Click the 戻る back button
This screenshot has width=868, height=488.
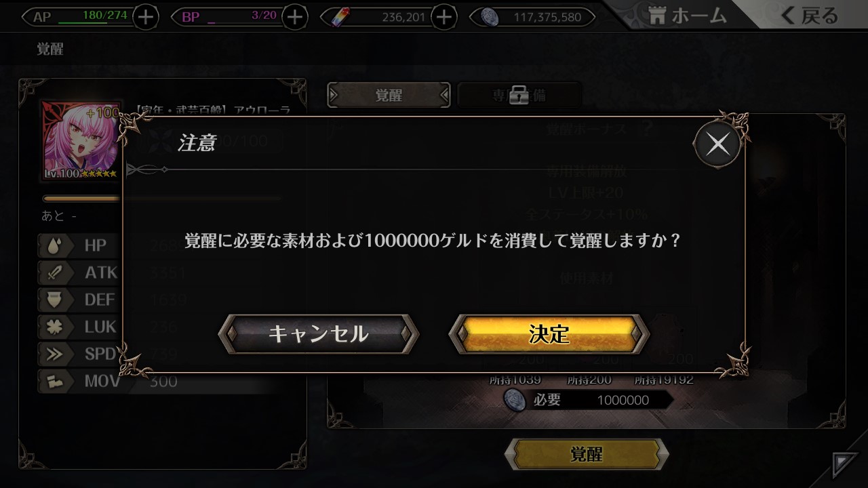[x=810, y=15]
